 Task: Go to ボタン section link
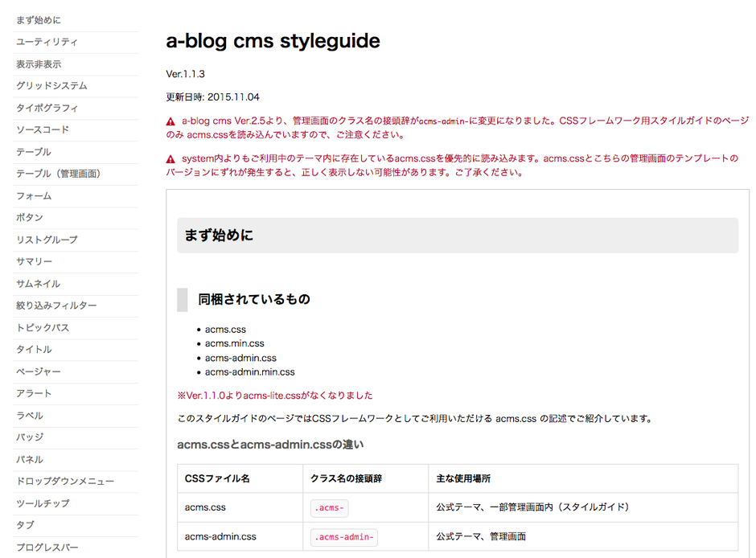[30, 217]
